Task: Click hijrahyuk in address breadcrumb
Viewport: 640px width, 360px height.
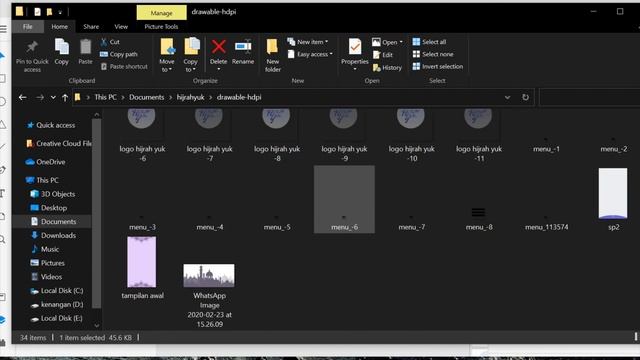Action: (191, 97)
